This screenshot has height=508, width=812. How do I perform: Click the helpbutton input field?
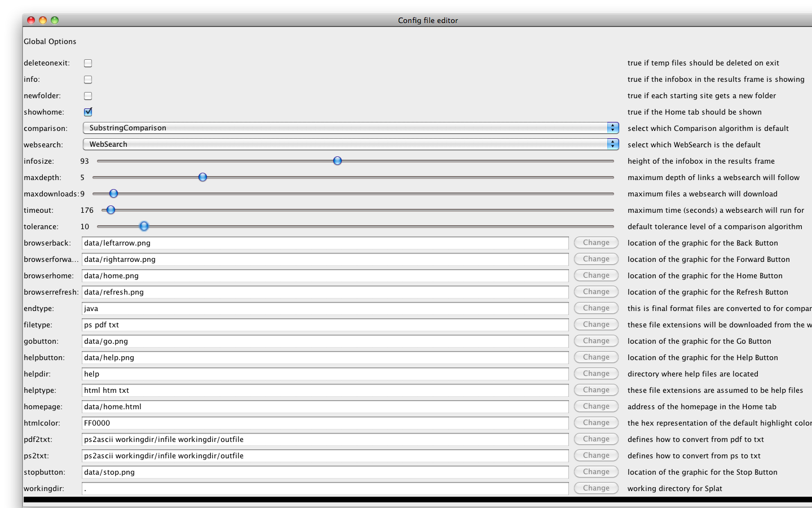325,358
